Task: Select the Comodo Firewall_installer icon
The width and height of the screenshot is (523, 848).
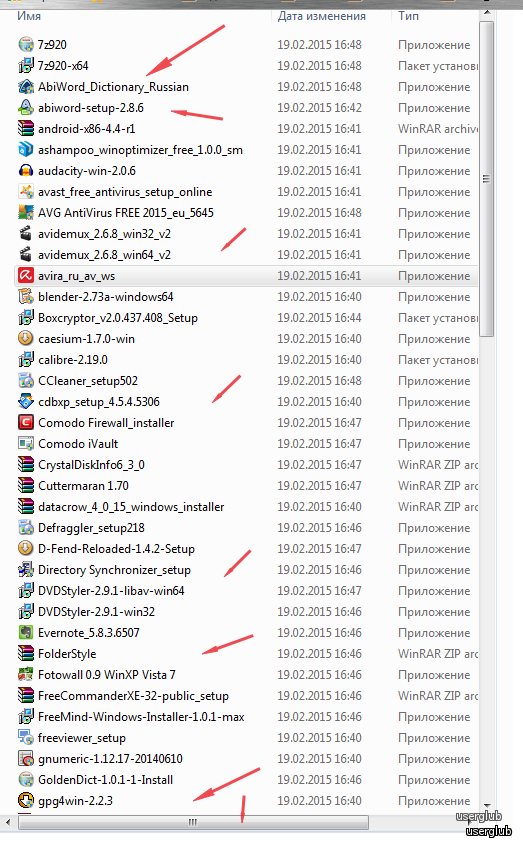Action: [25, 423]
